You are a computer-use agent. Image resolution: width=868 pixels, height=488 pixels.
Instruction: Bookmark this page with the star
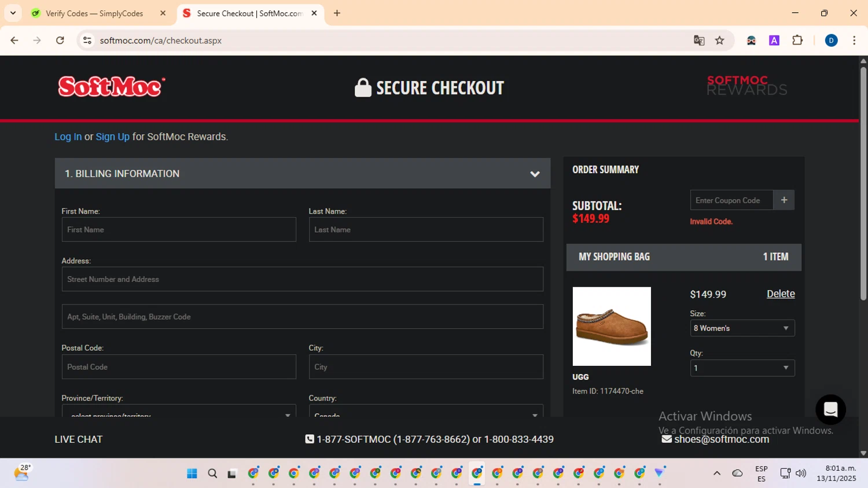[x=720, y=41]
